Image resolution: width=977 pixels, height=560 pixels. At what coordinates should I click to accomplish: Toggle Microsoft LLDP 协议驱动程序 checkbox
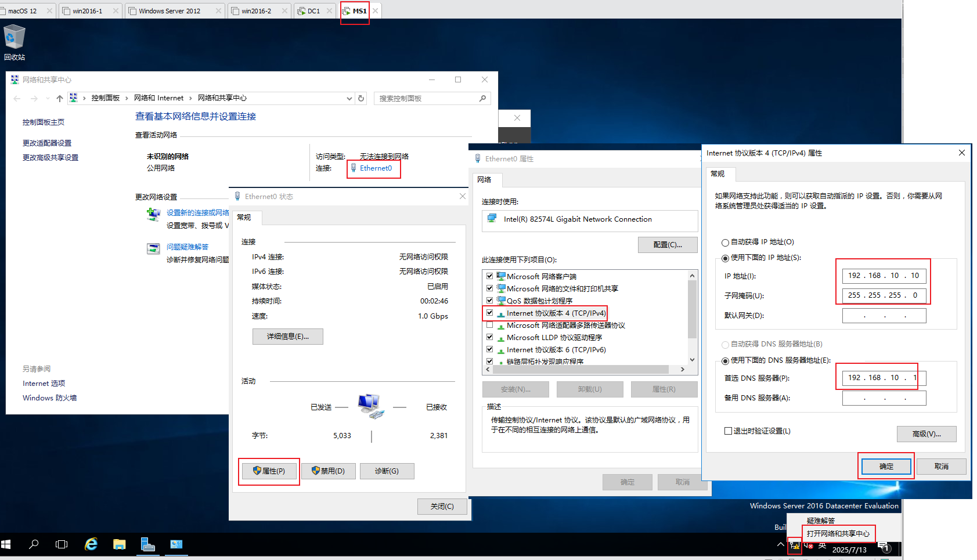(x=490, y=337)
